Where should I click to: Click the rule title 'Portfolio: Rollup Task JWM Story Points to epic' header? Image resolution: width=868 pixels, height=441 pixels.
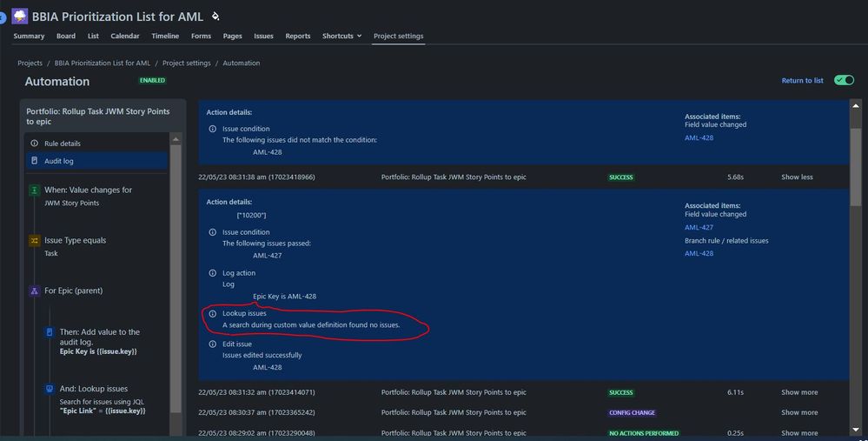tap(98, 117)
